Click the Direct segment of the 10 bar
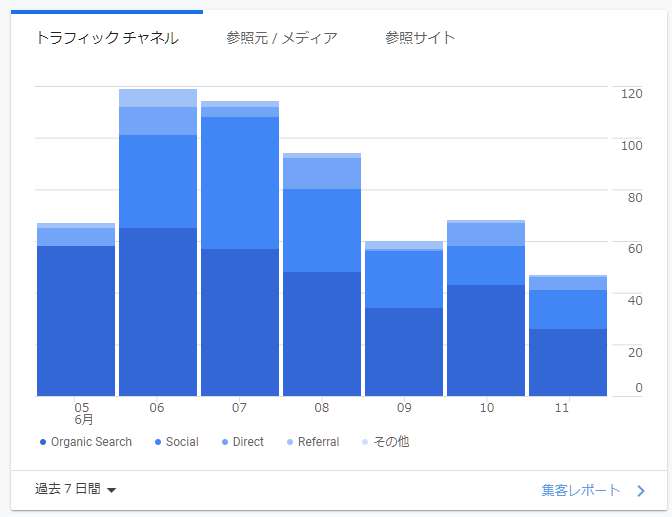This screenshot has height=517, width=672. (486, 234)
